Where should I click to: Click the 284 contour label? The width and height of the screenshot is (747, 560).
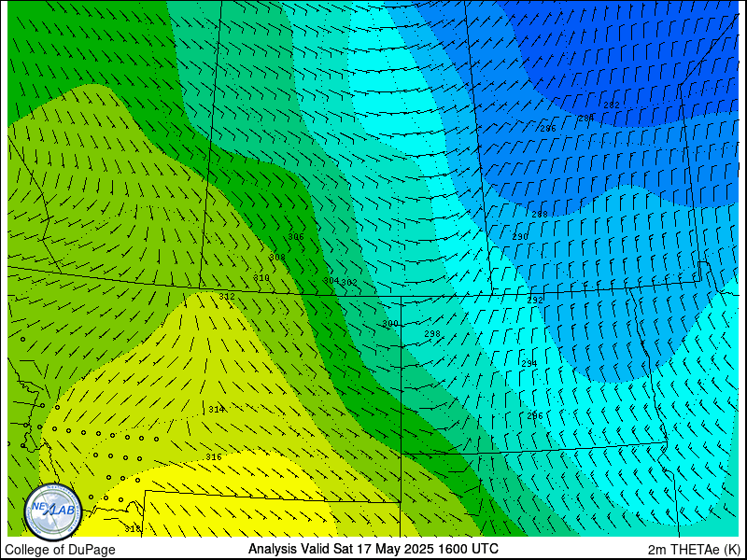tap(586, 118)
